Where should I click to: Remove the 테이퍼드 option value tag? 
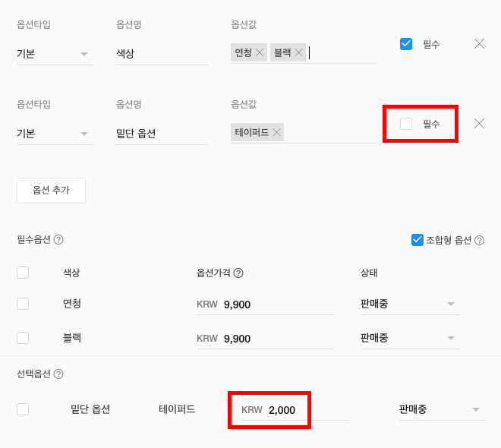tap(277, 132)
